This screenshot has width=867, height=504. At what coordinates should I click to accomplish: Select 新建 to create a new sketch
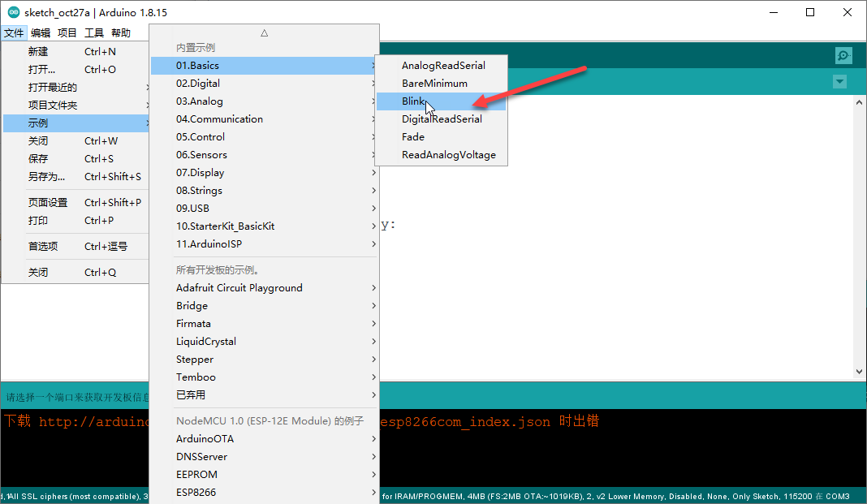(76, 51)
